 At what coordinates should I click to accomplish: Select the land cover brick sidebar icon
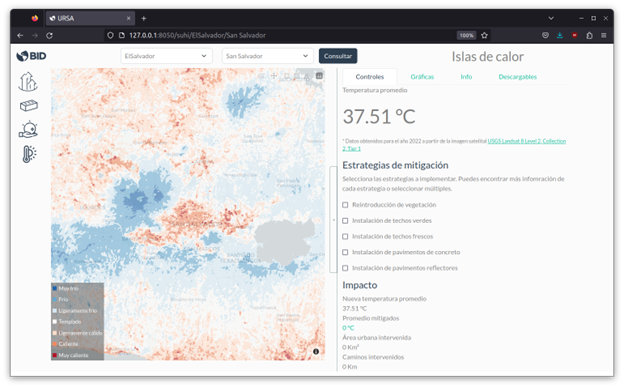pos(29,105)
